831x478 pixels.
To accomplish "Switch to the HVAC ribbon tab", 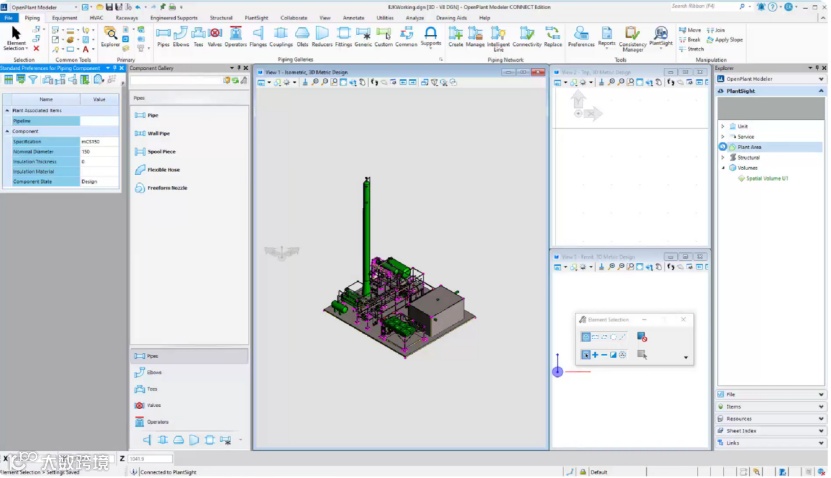I will [96, 18].
